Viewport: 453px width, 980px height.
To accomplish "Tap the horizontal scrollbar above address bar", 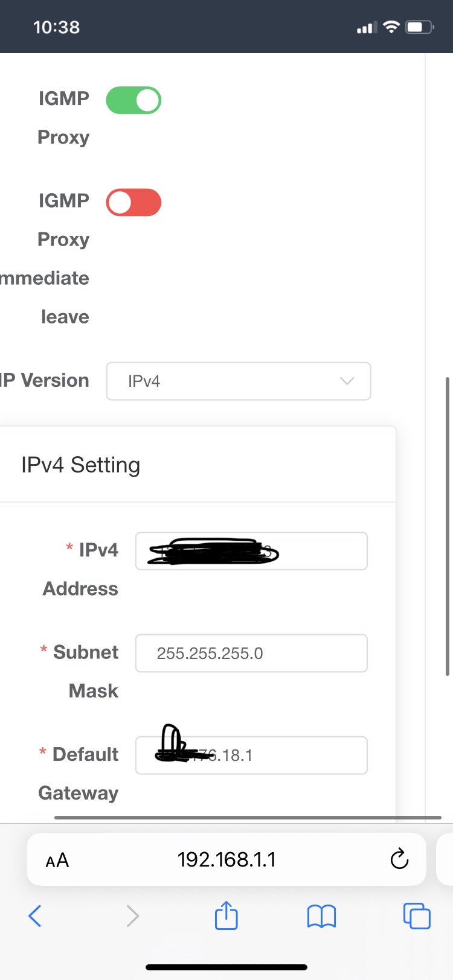I will (248, 818).
